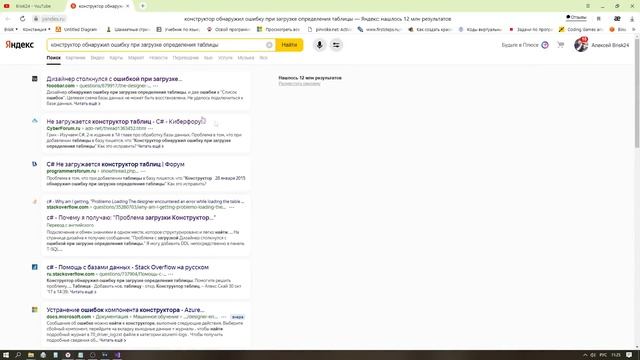Switch to the Brisk24 YouTube tab
The image size is (640, 360).
33,6
